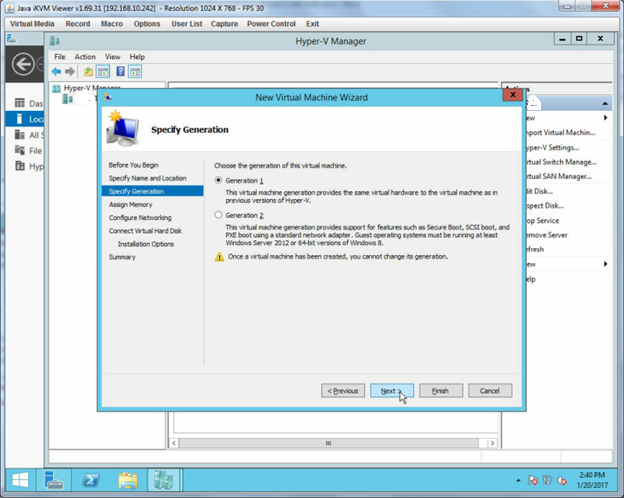Click Stop Service action
The height and width of the screenshot is (498, 624).
tap(542, 221)
